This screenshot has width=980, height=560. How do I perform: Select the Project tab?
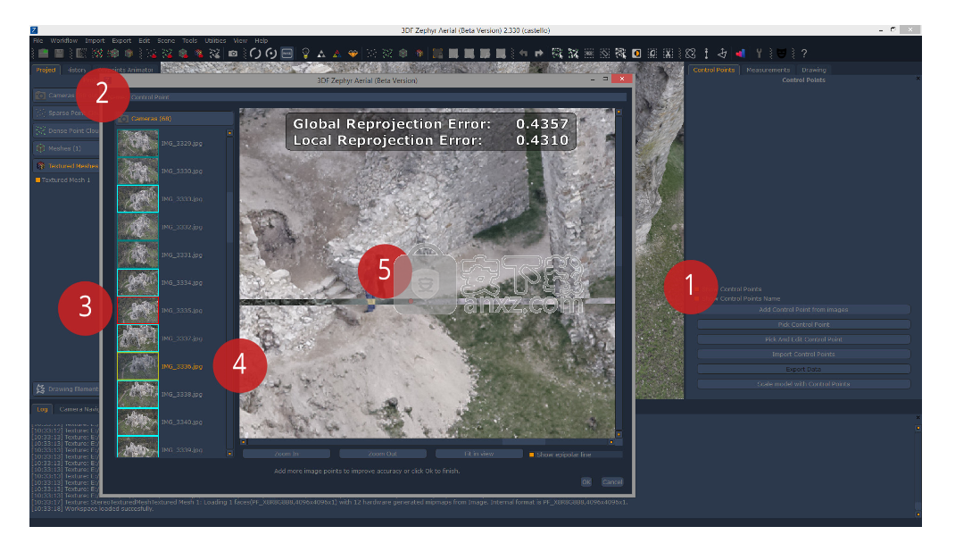(46, 70)
